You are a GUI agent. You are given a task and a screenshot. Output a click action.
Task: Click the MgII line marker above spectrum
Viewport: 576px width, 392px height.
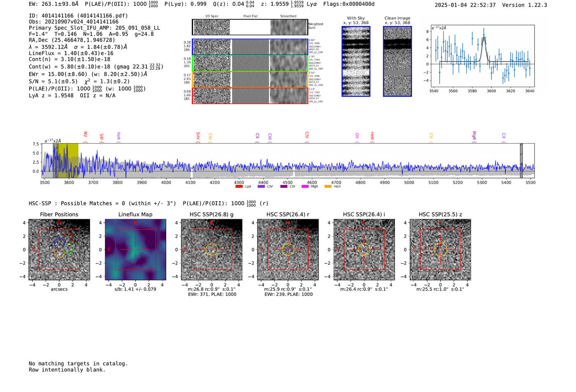474,137
